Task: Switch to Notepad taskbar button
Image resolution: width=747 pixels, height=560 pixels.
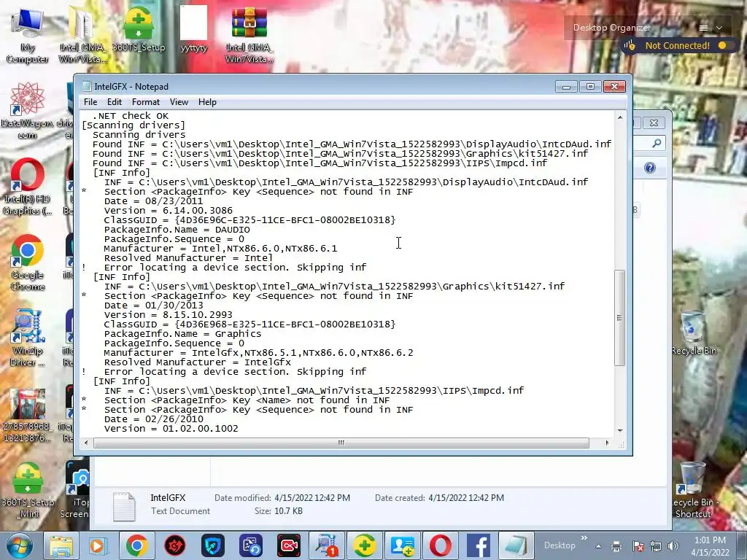Action: pyautogui.click(x=516, y=545)
